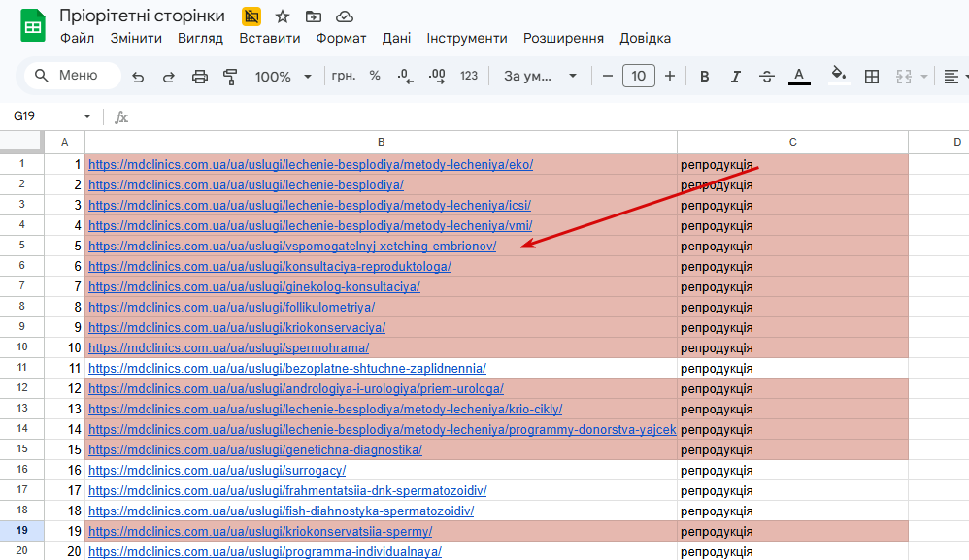Open the Вставити menu
This screenshot has width=969, height=560.
pyautogui.click(x=270, y=38)
